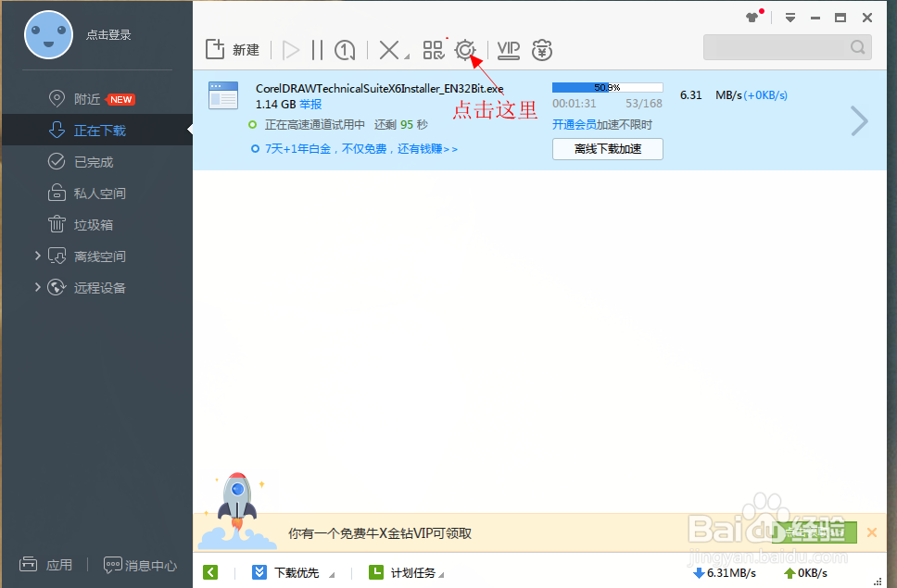Screen dimensions: 897x588
Task: Click upload speed 0KB/s indicator
Action: [x=805, y=572]
